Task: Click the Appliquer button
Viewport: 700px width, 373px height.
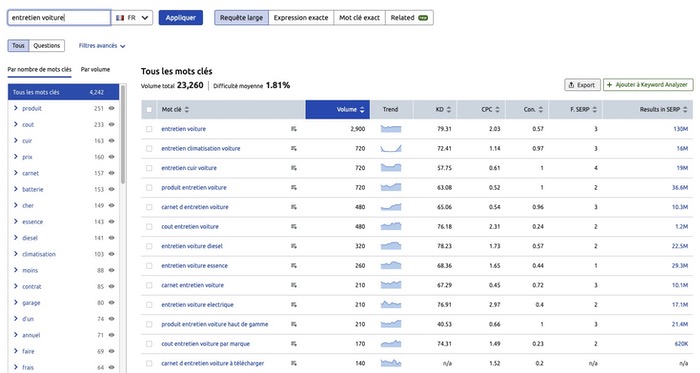Action: (x=181, y=18)
